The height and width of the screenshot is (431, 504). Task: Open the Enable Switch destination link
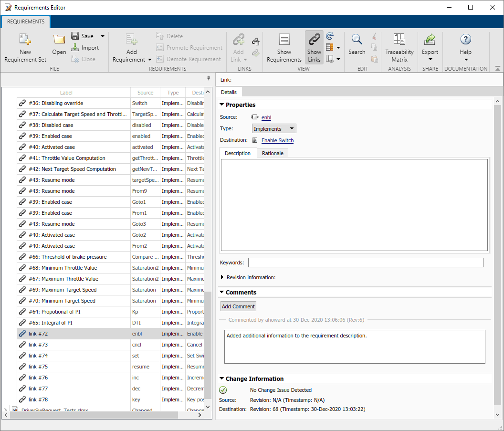[x=277, y=140]
